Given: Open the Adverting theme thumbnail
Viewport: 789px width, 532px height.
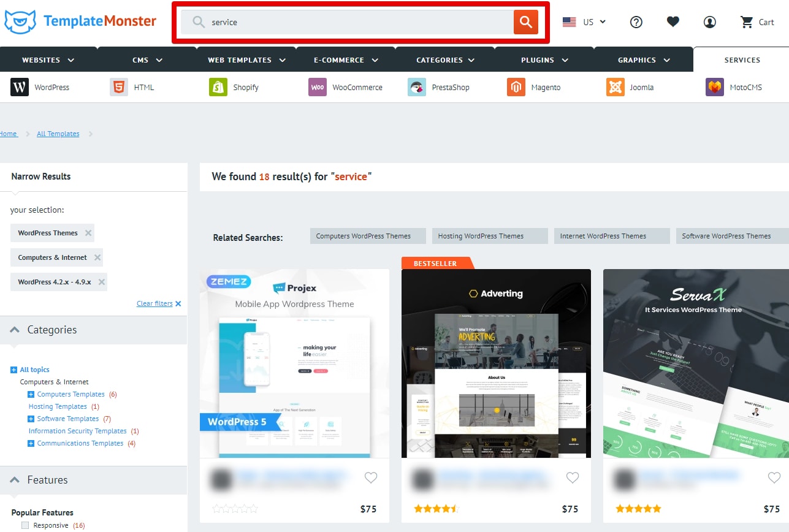Looking at the screenshot, I should pos(496,363).
